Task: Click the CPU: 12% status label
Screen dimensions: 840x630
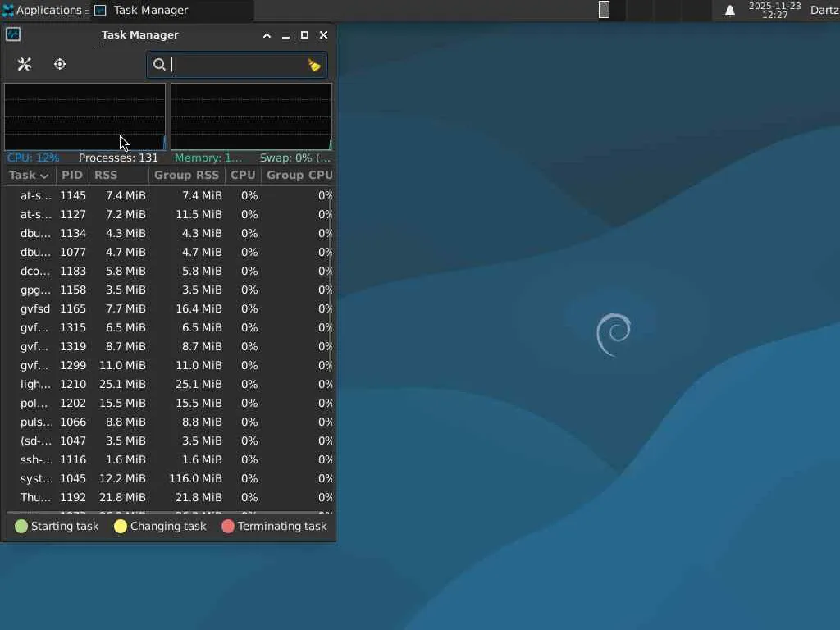Action: pos(33,158)
